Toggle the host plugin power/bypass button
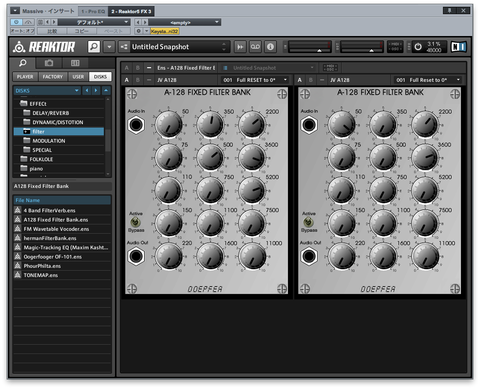The height and width of the screenshot is (389, 480). pyautogui.click(x=16, y=22)
